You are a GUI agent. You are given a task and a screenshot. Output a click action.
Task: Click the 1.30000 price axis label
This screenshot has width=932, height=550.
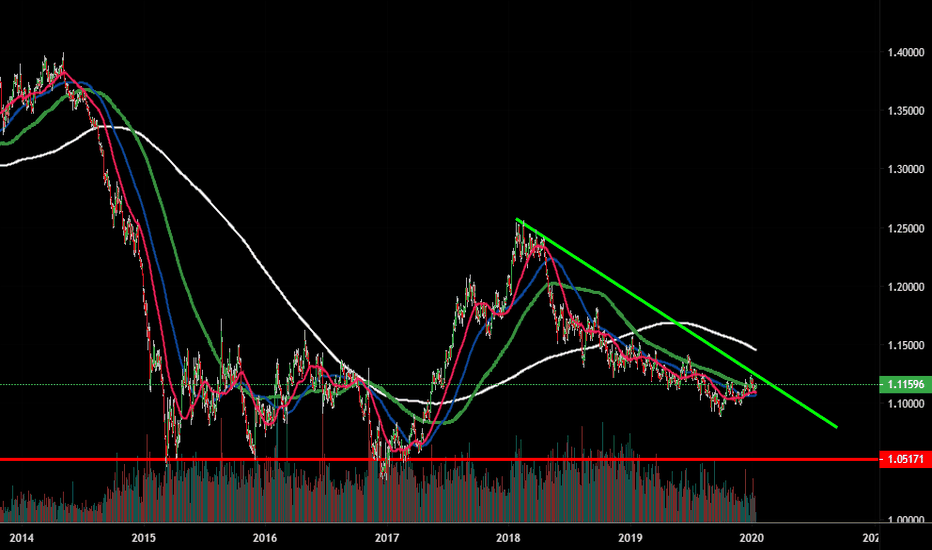pos(903,170)
